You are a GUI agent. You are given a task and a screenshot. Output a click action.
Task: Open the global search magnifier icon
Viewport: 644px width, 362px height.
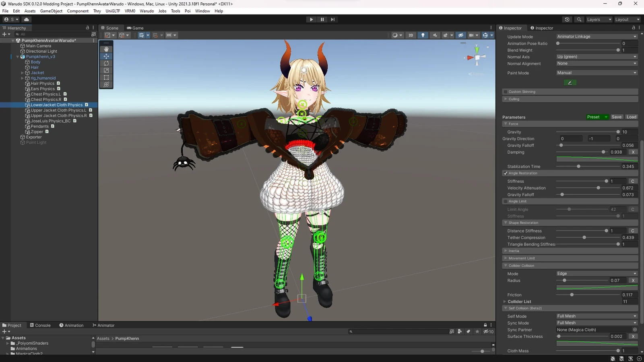(579, 19)
